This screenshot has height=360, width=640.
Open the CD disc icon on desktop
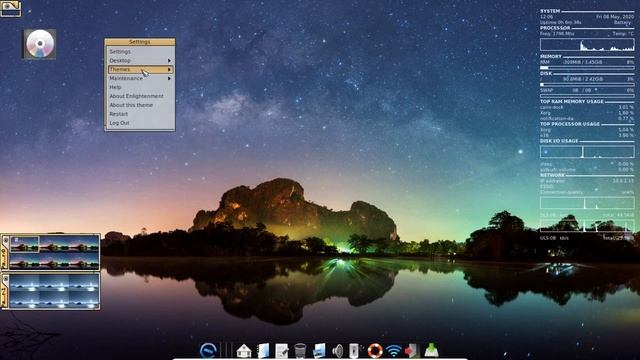coord(40,44)
